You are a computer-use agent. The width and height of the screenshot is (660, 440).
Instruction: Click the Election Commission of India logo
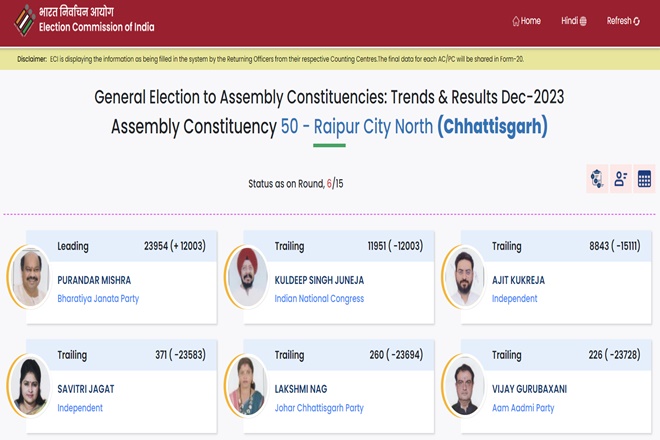point(24,20)
